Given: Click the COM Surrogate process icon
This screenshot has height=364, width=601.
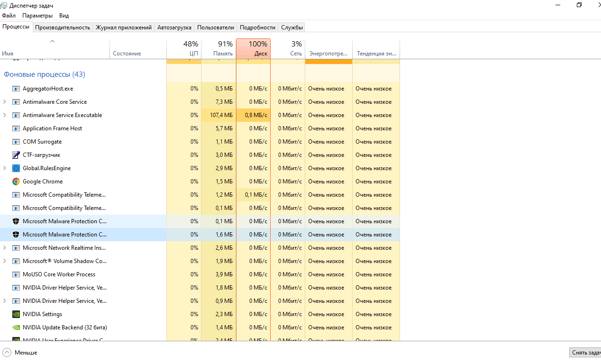Looking at the screenshot, I should pyautogui.click(x=16, y=141).
